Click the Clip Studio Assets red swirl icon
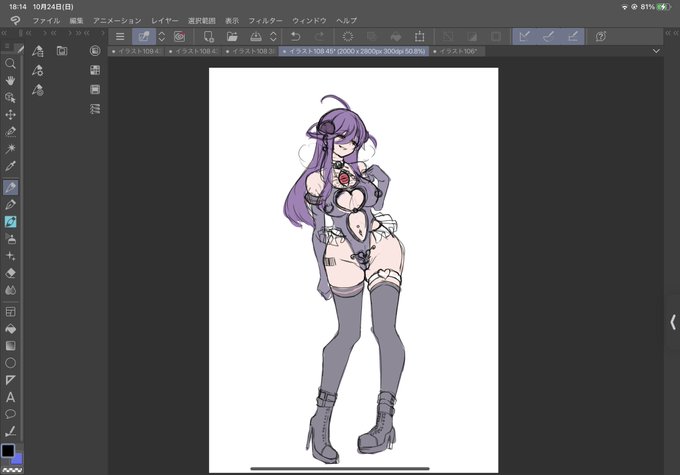 (180, 36)
